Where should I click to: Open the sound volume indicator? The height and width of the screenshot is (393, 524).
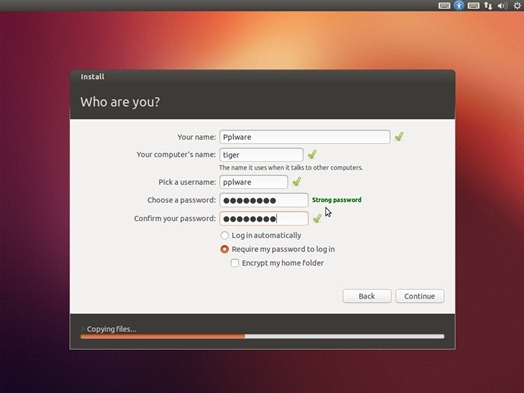(x=502, y=6)
